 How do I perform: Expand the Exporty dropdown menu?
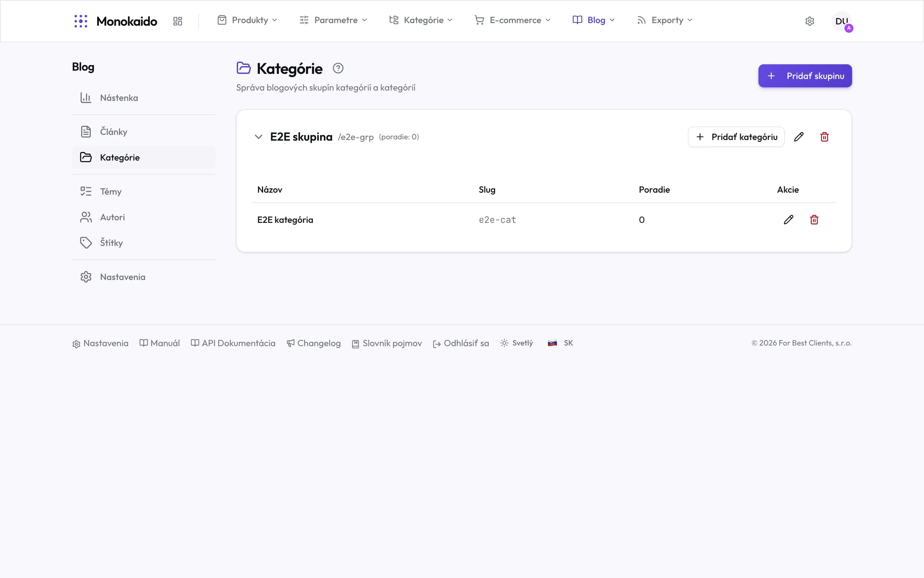coord(665,20)
